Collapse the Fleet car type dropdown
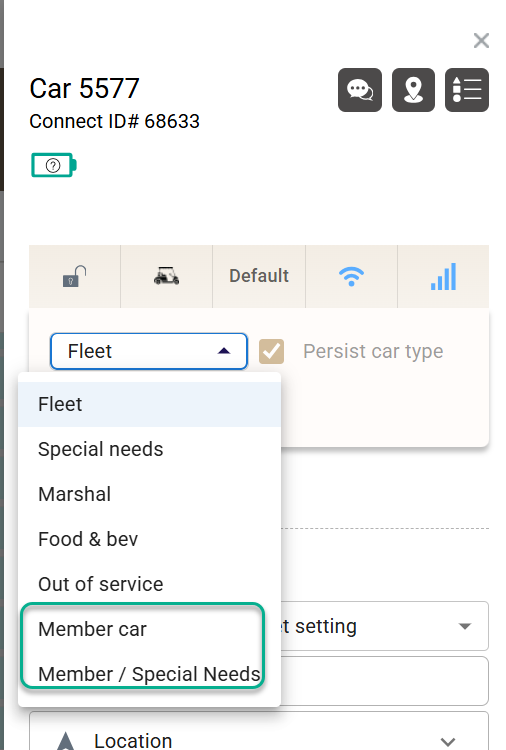506x750 pixels. 149,351
